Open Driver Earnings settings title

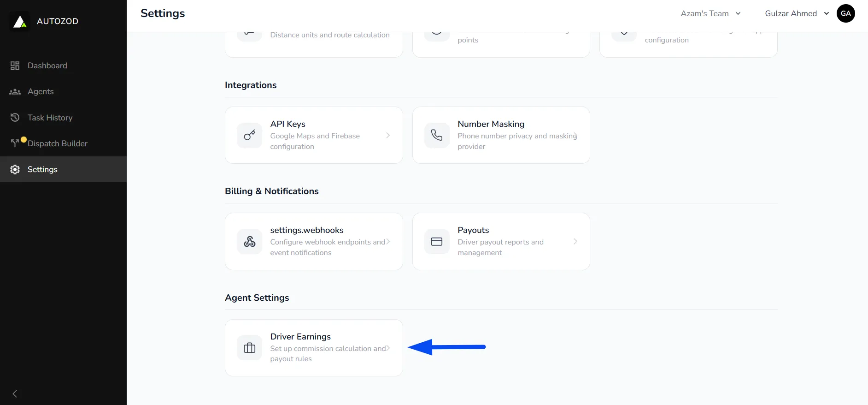pyautogui.click(x=300, y=337)
